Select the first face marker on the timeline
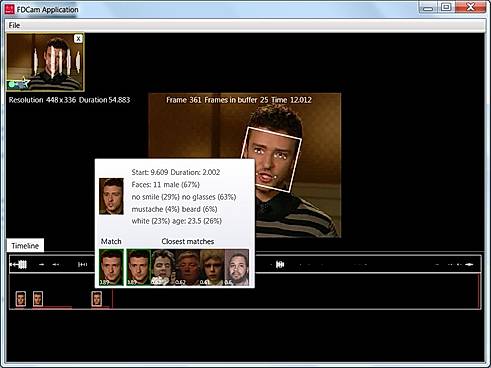 pos(21,299)
